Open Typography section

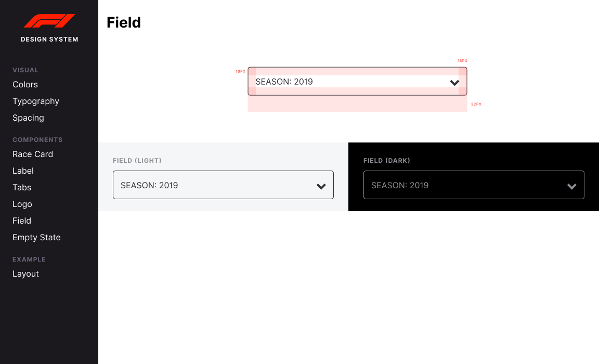36,101
